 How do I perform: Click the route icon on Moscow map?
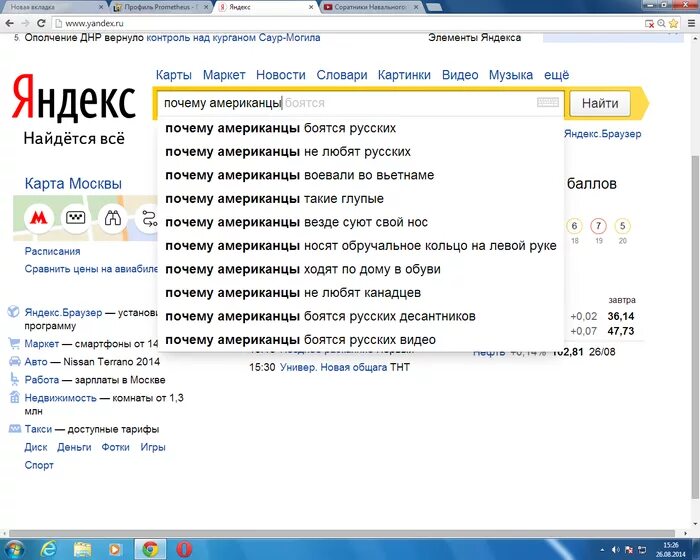pos(149,218)
